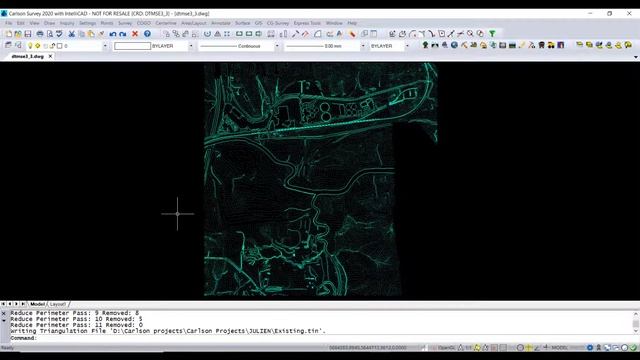Toggle layer freeze sun icon
This screenshot has height=360, width=640.
(x=38, y=46)
